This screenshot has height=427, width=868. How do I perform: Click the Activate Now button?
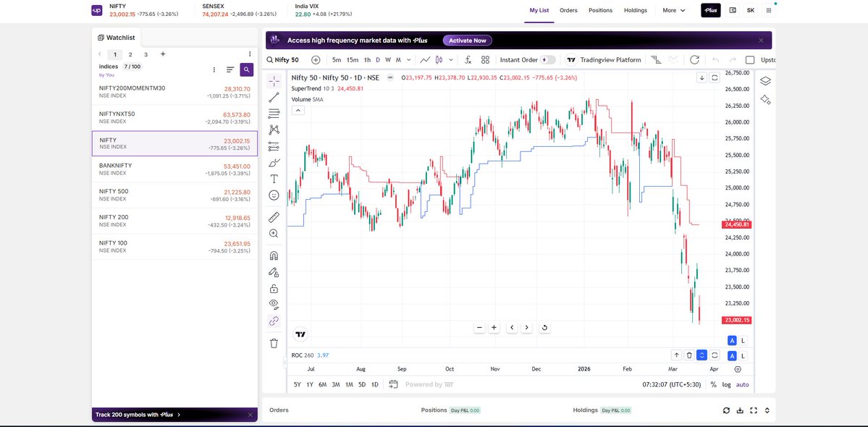(467, 41)
